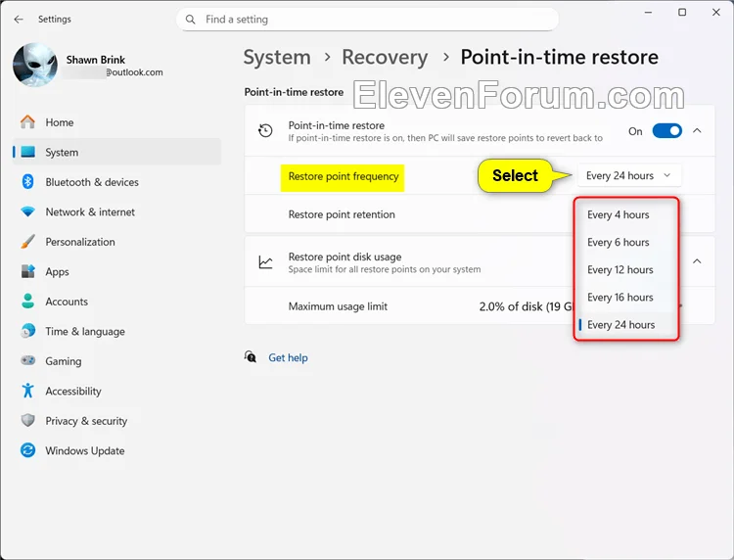Turn off the Point-in-time restore toggle

[667, 131]
